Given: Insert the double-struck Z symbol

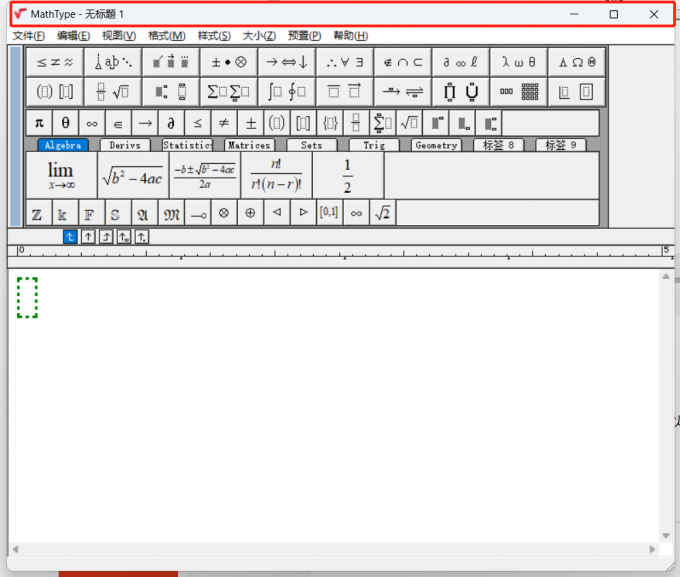Looking at the screenshot, I should pos(39,213).
